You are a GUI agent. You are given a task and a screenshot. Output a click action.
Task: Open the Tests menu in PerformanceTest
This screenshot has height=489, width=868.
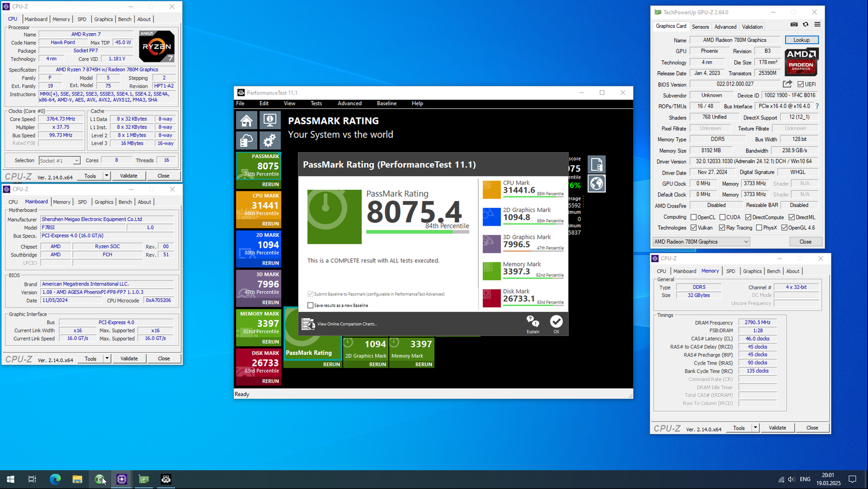316,103
